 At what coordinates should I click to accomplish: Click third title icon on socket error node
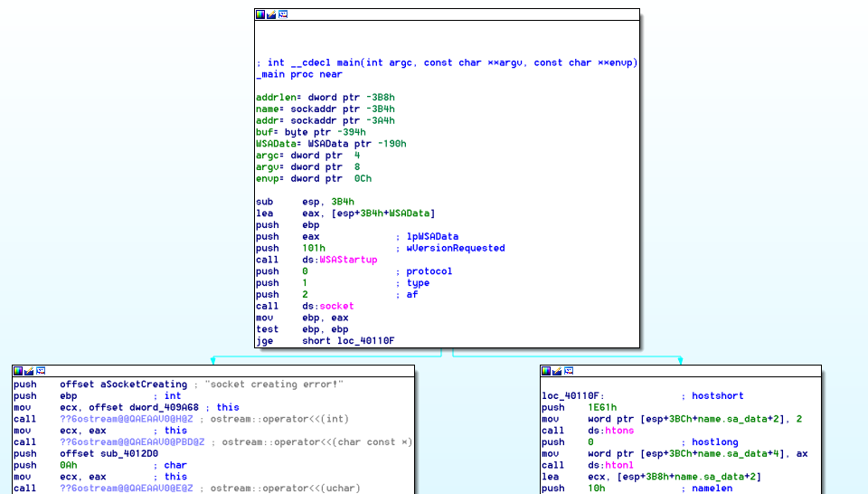click(x=41, y=371)
